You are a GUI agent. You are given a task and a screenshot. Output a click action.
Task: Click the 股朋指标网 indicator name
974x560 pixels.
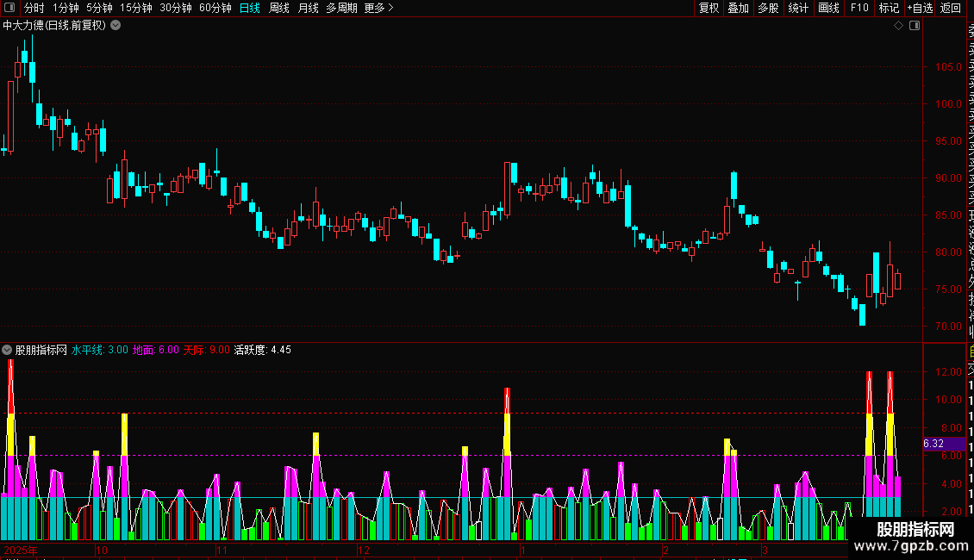click(41, 350)
